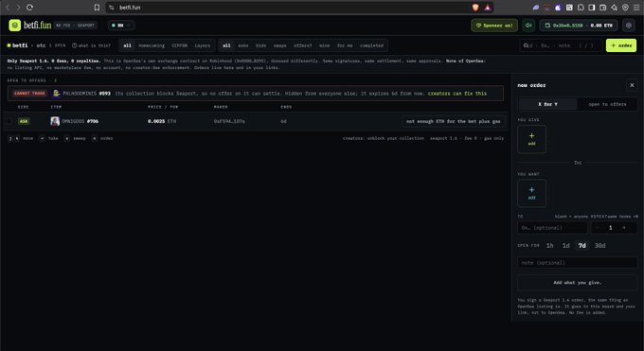644x351 pixels.
Task: Set order open duration to 1h
Action: pyautogui.click(x=549, y=245)
